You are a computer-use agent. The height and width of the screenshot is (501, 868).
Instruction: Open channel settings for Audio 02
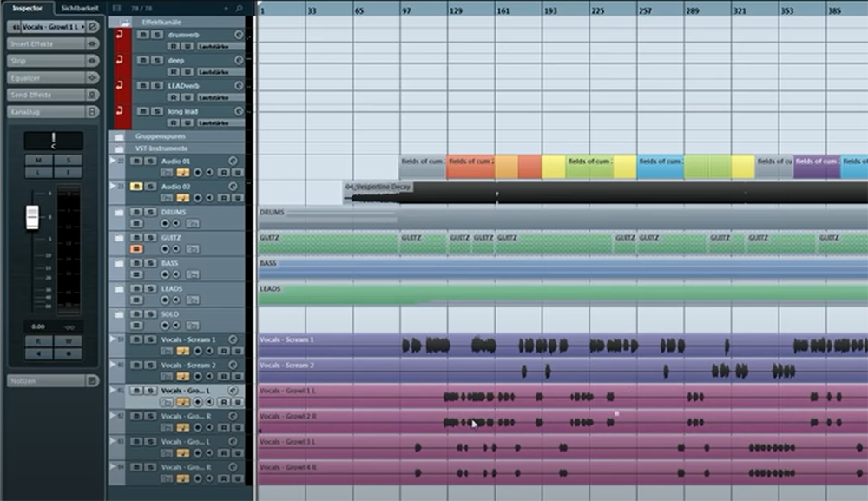[233, 186]
